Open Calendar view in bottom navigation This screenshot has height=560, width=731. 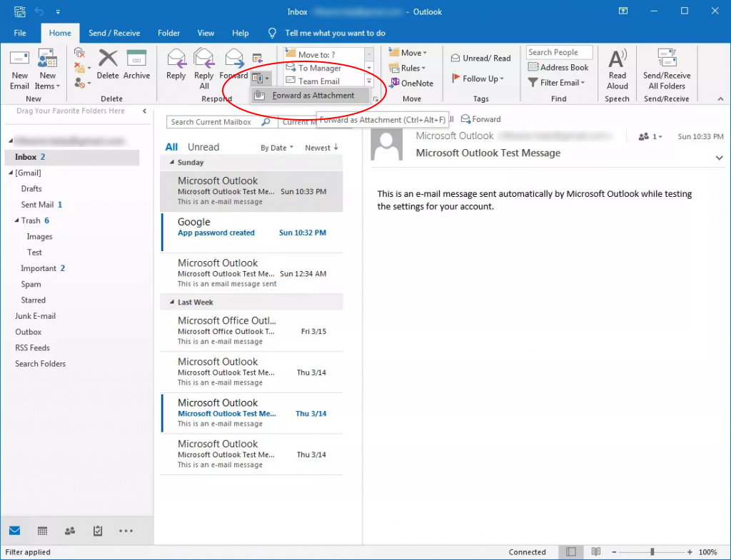pos(42,531)
